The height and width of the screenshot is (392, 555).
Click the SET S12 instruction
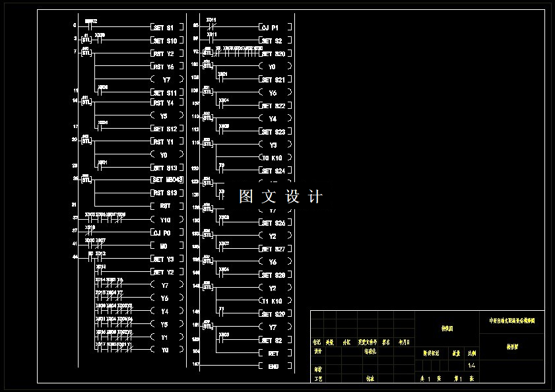coord(167,129)
